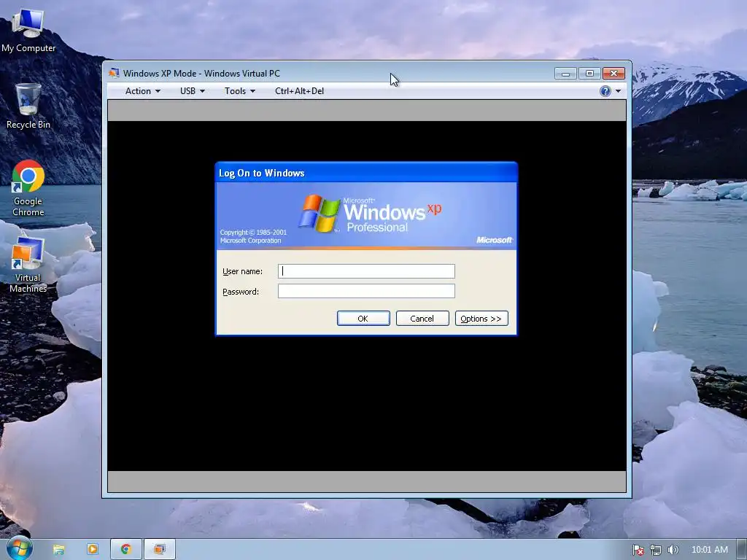Click the Password input field
The image size is (747, 560).
[x=366, y=291]
